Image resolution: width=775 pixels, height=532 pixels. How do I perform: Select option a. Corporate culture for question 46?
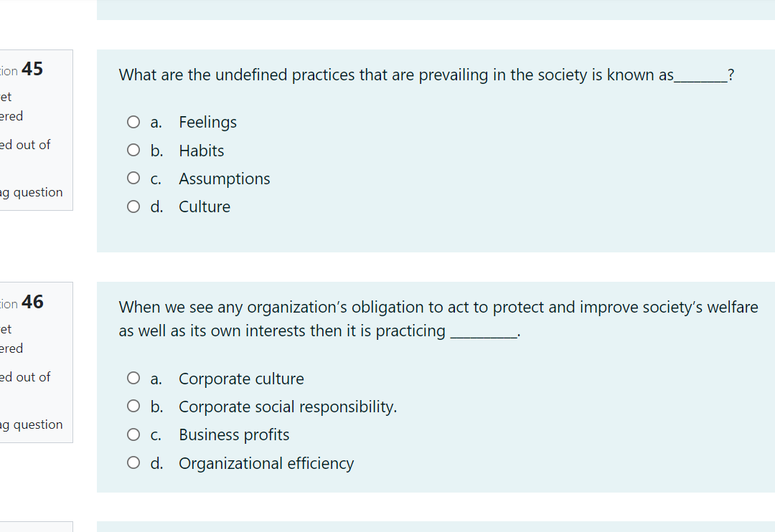coord(133,378)
